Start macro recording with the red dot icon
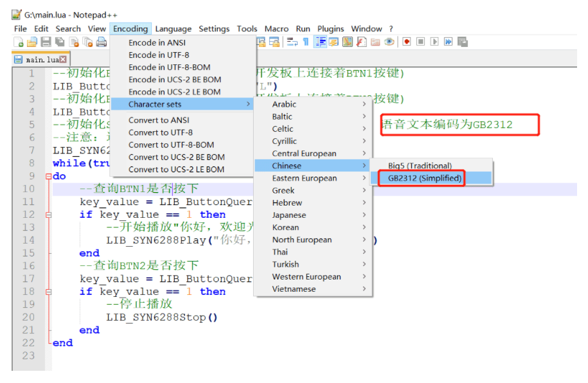Screen dimensions: 588x383 click(x=407, y=42)
